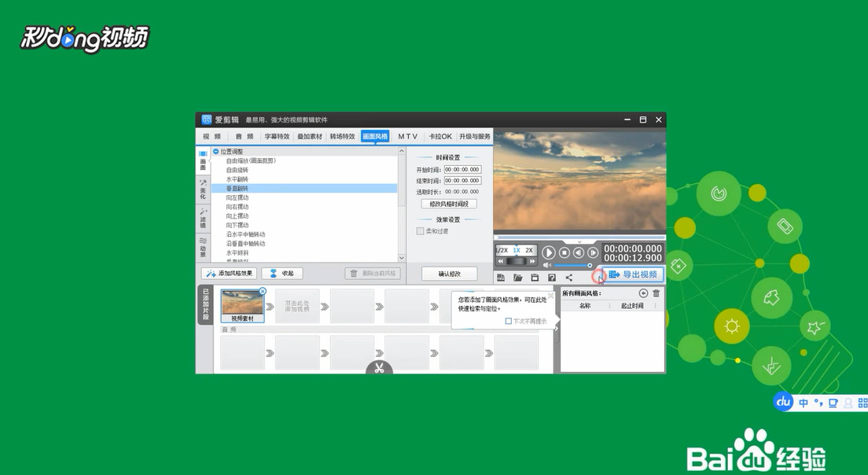Select 向右摆动 effect
Screen dimensions: 868x475
237,207
